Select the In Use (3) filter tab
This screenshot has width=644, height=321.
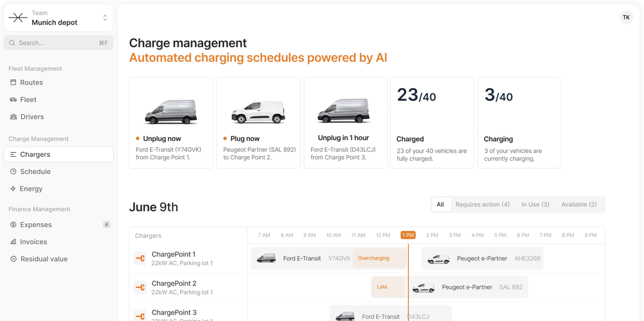click(535, 204)
